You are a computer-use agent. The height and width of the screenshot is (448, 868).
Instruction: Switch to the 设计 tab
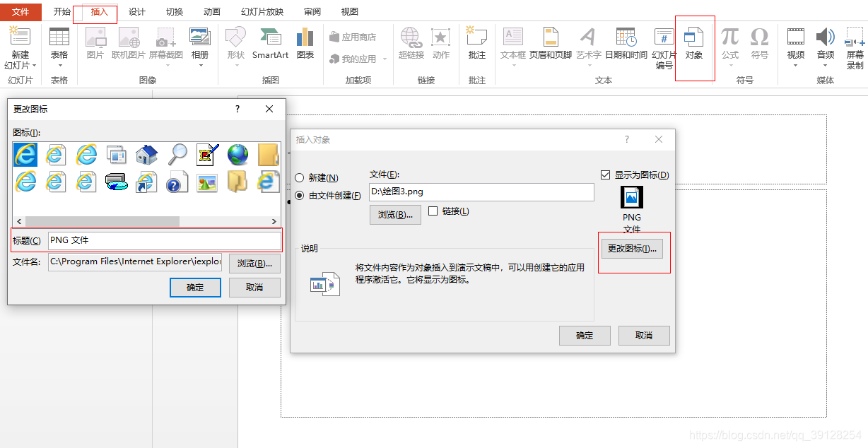pyautogui.click(x=137, y=12)
